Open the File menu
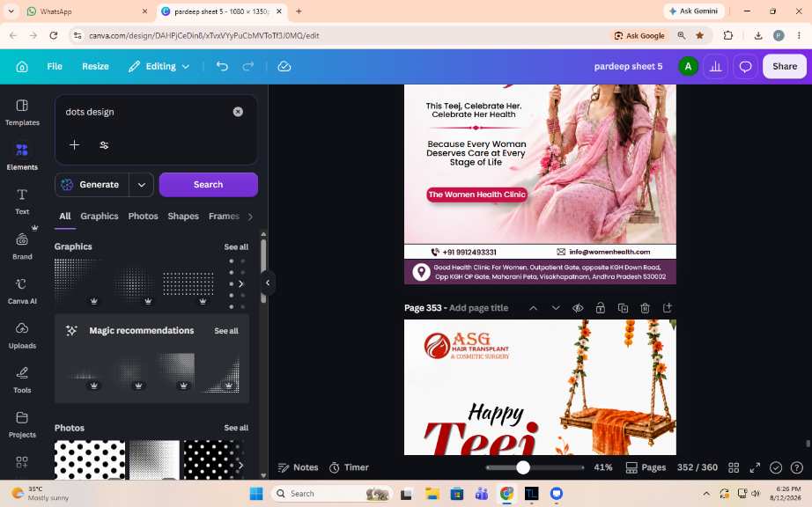 (x=55, y=66)
